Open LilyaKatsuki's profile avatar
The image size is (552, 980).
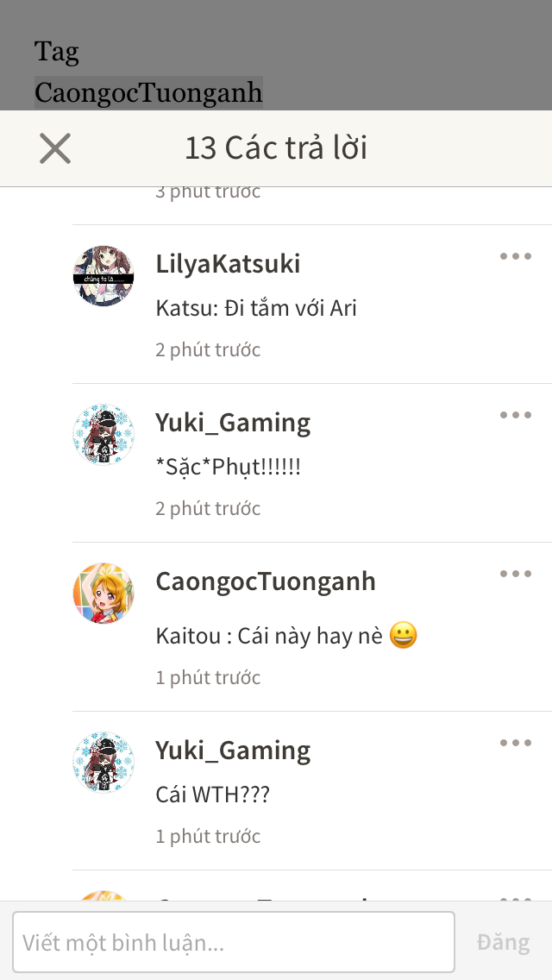[103, 276]
